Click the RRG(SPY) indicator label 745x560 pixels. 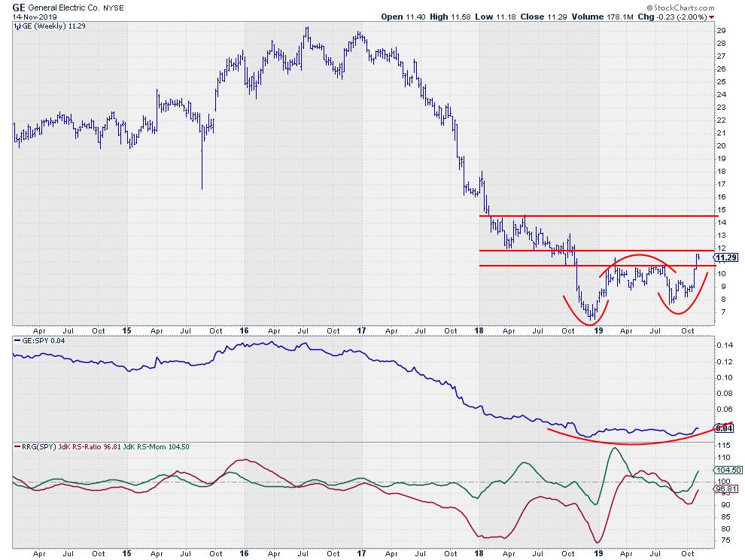click(x=39, y=447)
